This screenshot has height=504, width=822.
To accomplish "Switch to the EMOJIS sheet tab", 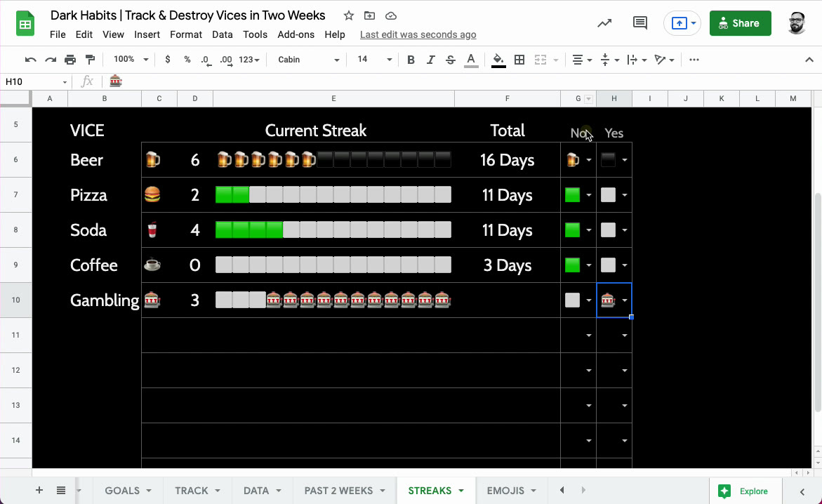I will (511, 491).
